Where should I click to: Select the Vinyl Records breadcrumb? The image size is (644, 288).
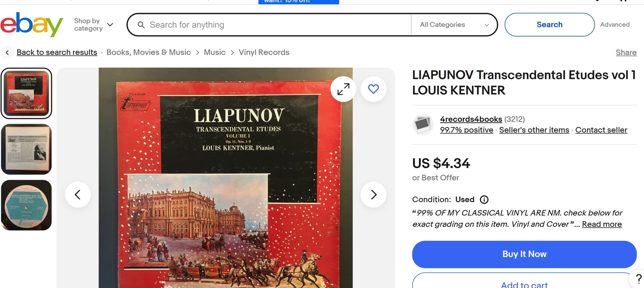(264, 52)
